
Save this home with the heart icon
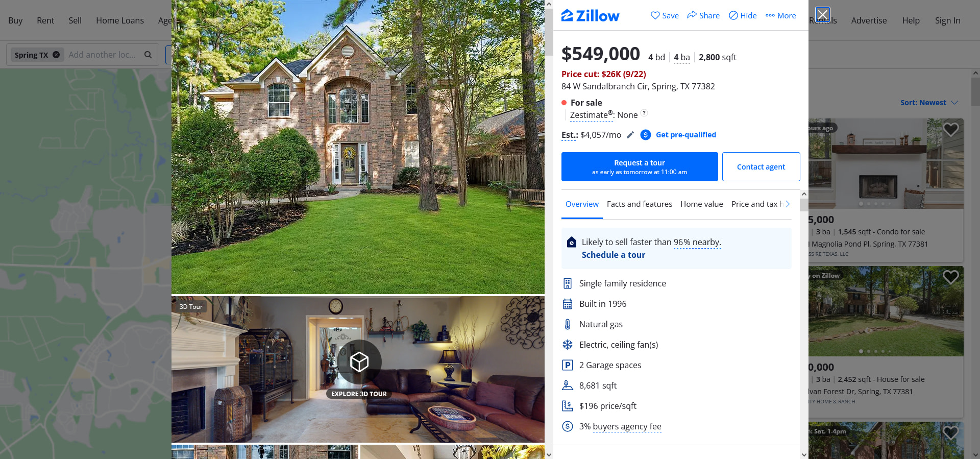[655, 15]
